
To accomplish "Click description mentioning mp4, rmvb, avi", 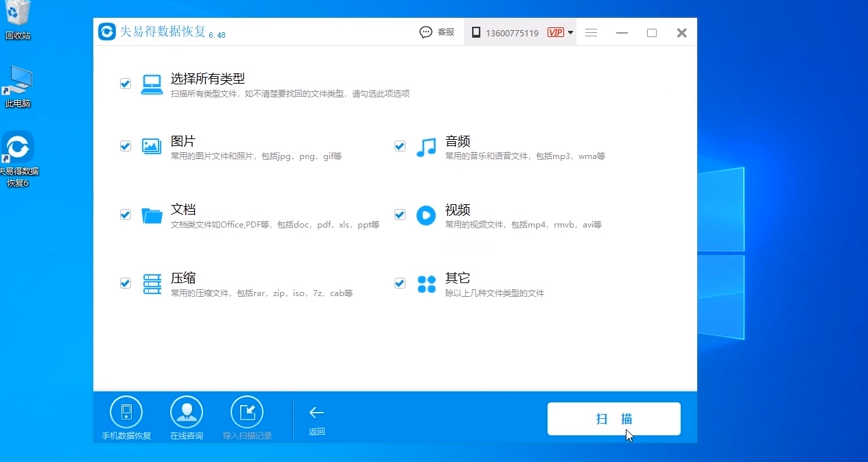I will click(524, 225).
